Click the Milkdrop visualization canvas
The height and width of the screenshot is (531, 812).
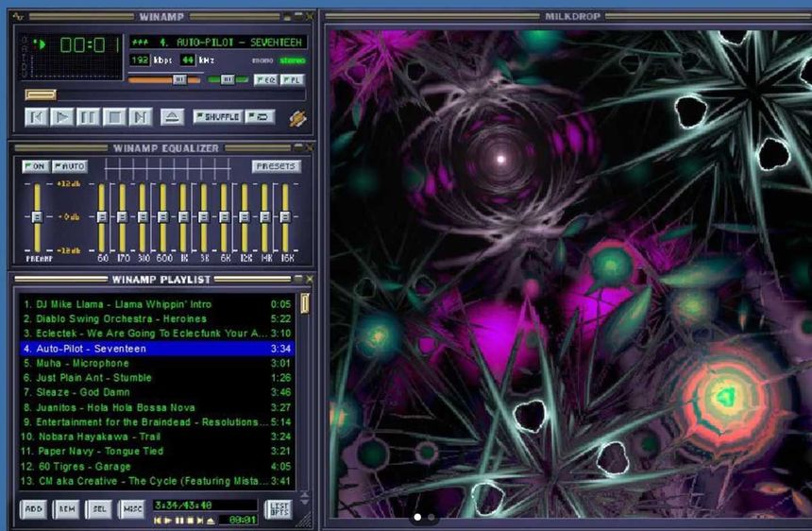click(x=569, y=273)
